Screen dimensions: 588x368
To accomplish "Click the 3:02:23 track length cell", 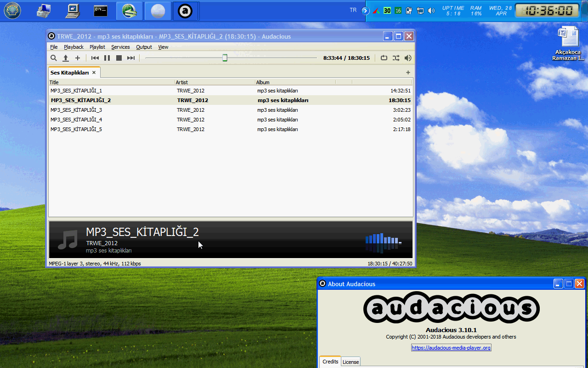I will (401, 110).
